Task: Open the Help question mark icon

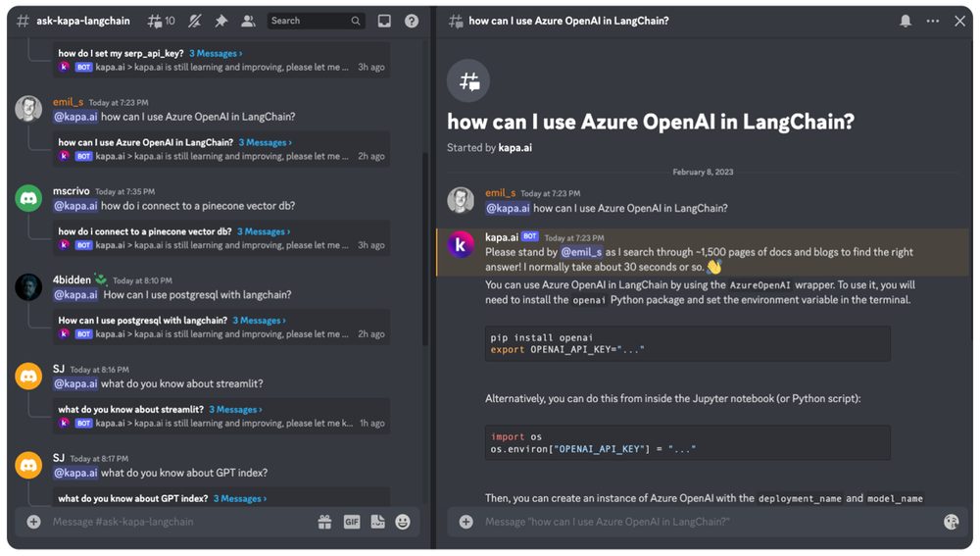Action: click(412, 21)
